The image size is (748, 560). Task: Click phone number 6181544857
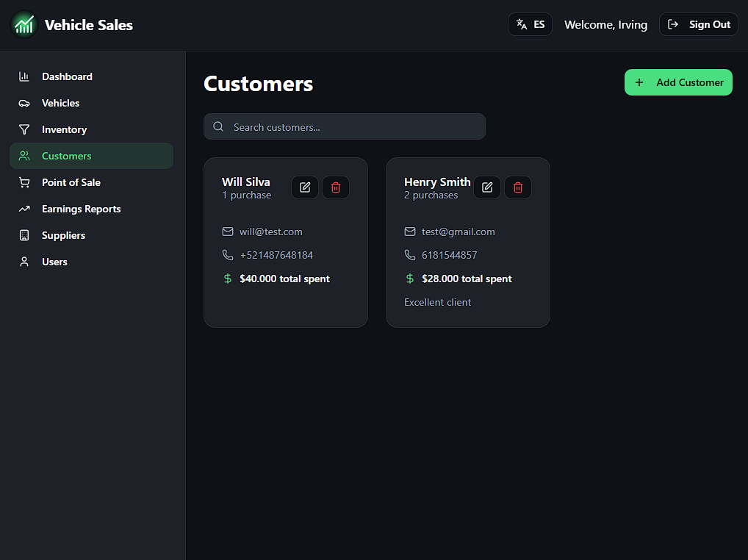coord(450,255)
